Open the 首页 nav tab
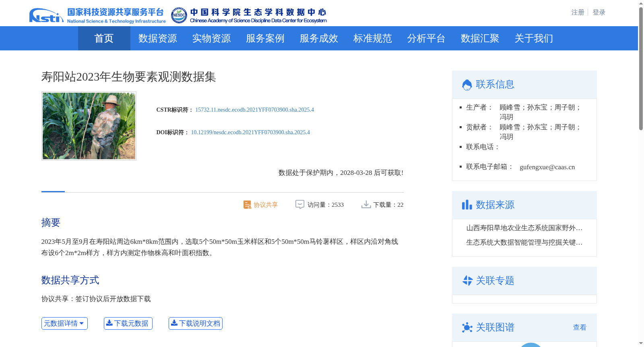The width and height of the screenshot is (644, 347). click(x=104, y=38)
